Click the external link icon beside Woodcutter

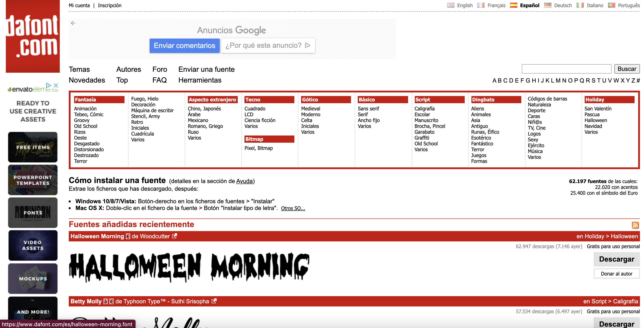[175, 236]
